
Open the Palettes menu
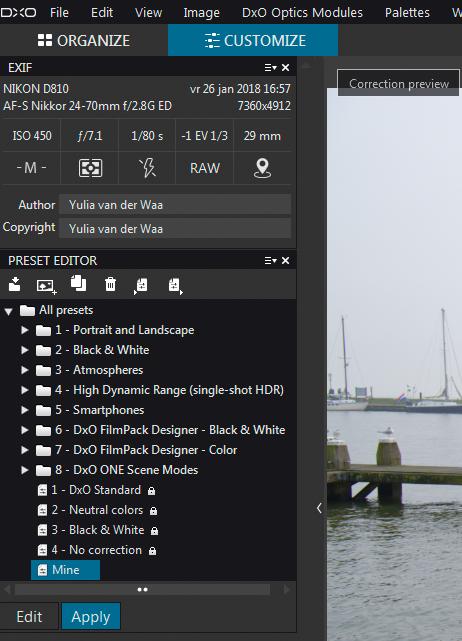pos(407,13)
